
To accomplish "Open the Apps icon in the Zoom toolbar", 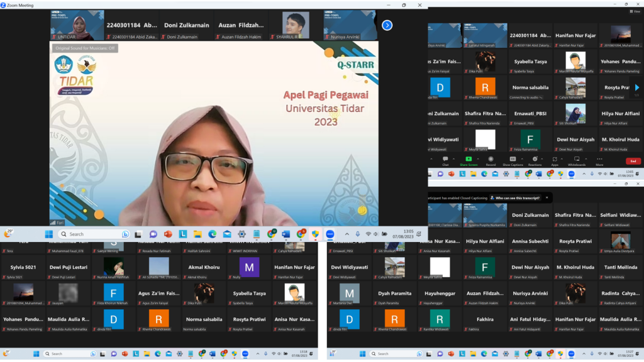I will tap(555, 160).
